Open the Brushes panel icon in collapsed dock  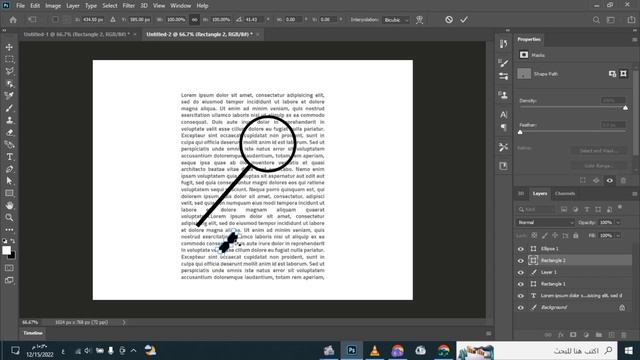coord(504,63)
